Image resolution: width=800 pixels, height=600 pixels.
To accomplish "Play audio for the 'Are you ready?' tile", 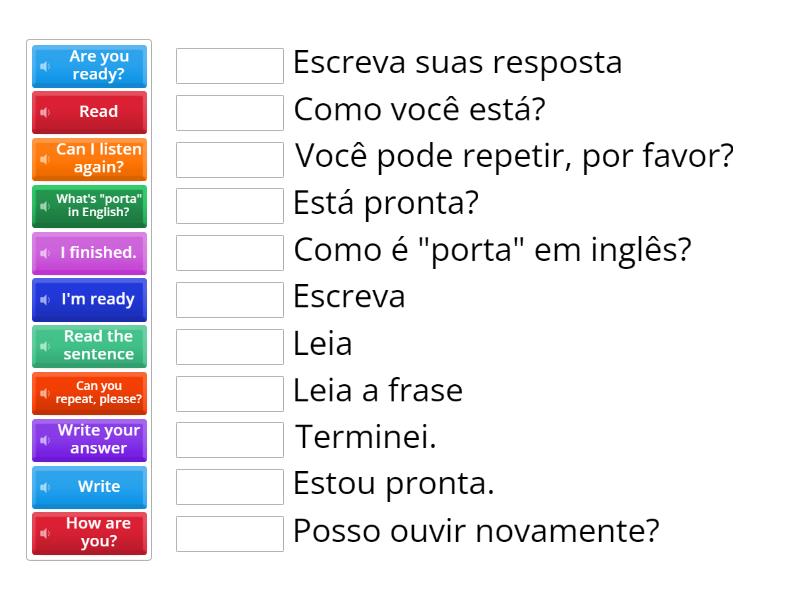I will [44, 66].
